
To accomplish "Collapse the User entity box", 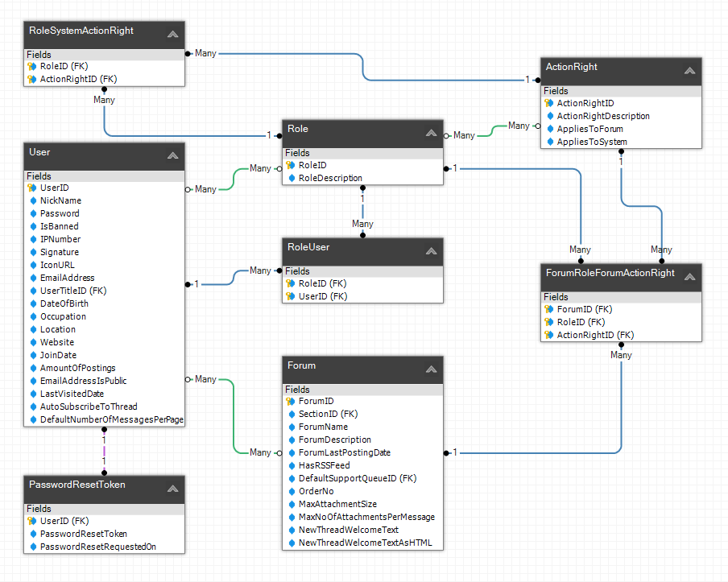I will tap(172, 155).
